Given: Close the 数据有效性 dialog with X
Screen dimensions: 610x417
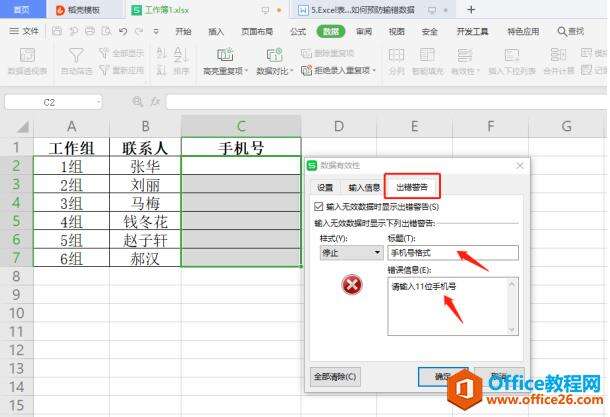Looking at the screenshot, I should (x=520, y=166).
